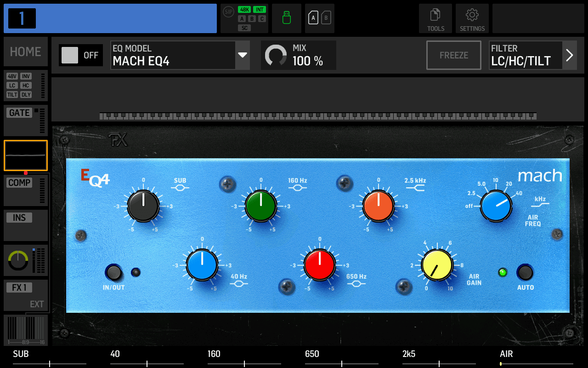Toggle the EQ OFF switch

[81, 55]
